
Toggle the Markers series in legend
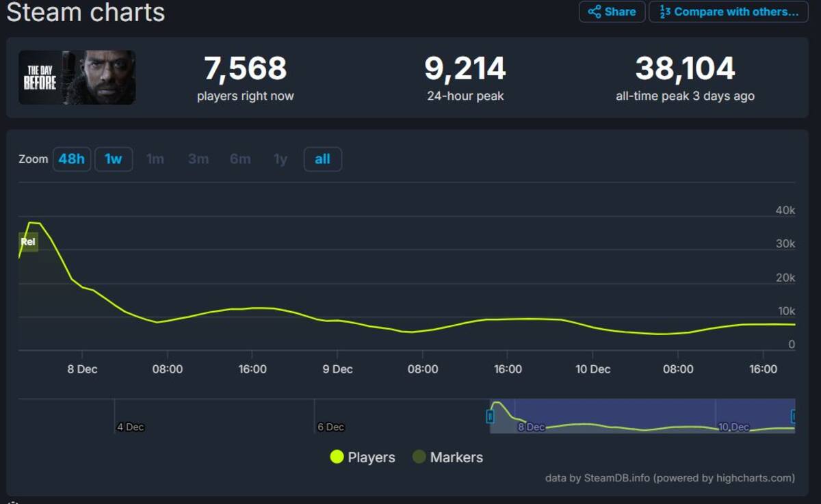click(x=448, y=457)
